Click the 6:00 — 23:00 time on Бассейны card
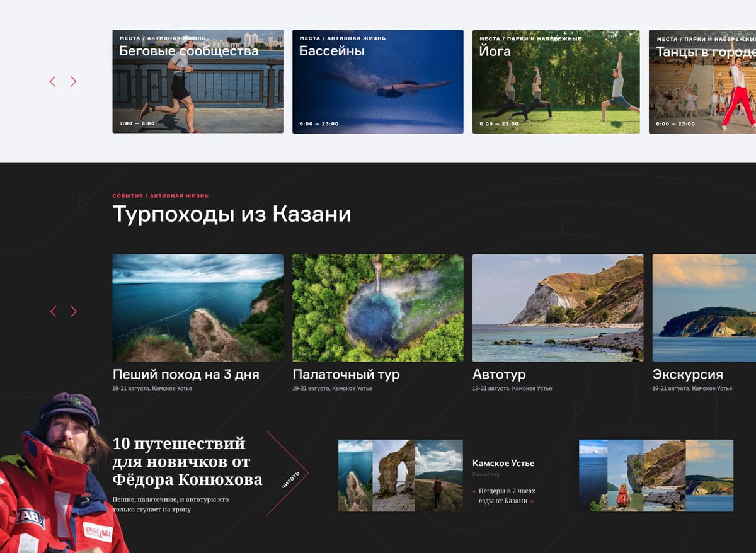The width and height of the screenshot is (756, 553). point(319,123)
